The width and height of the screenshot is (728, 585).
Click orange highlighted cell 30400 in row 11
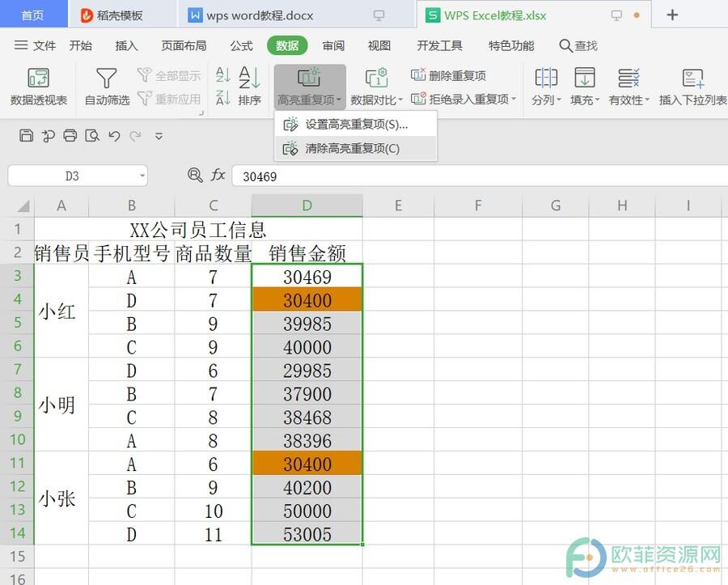[x=307, y=463]
